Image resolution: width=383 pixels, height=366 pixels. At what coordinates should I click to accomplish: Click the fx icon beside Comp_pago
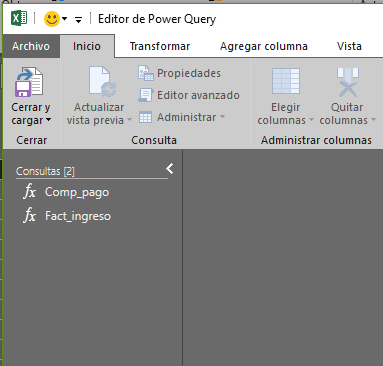pyautogui.click(x=30, y=192)
